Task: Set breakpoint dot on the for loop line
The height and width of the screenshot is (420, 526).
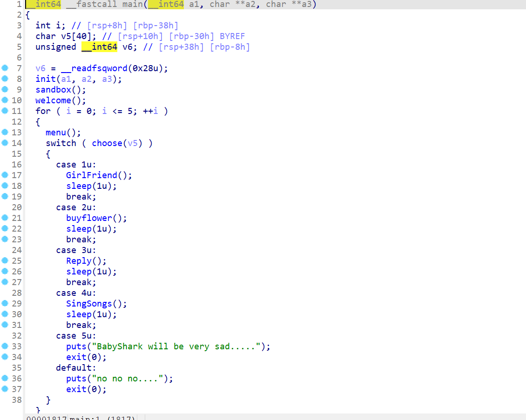Action: (5, 111)
